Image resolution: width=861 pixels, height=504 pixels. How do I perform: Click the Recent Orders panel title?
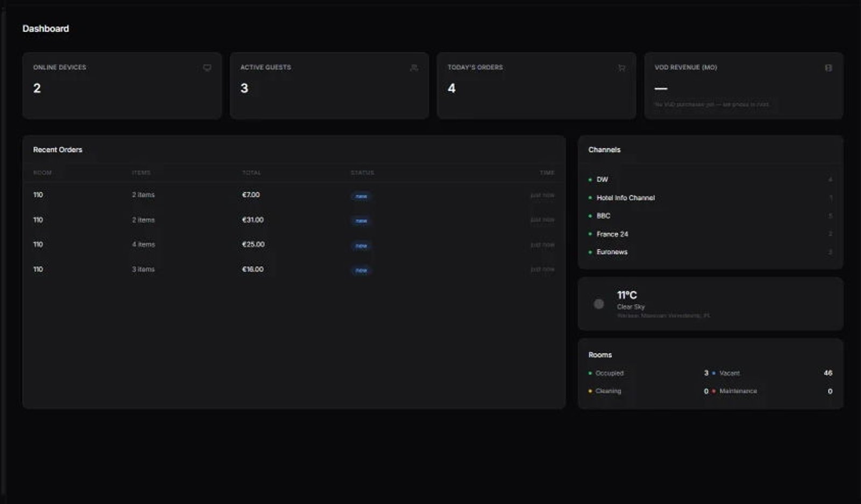coord(58,150)
